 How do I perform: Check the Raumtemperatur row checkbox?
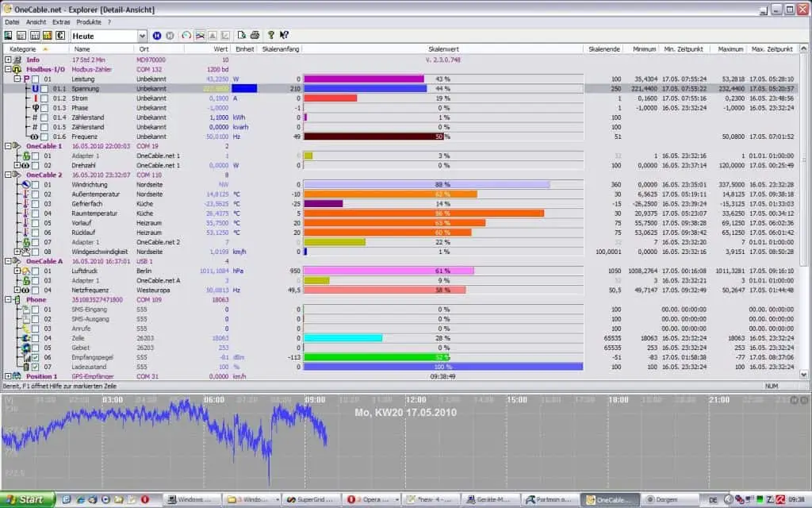click(36, 213)
